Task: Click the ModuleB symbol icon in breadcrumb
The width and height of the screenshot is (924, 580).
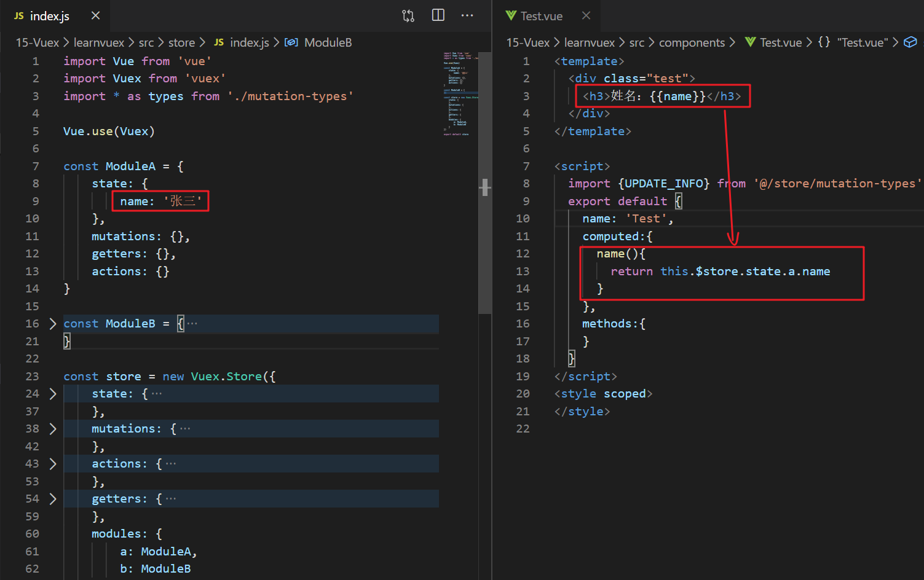Action: [x=291, y=42]
